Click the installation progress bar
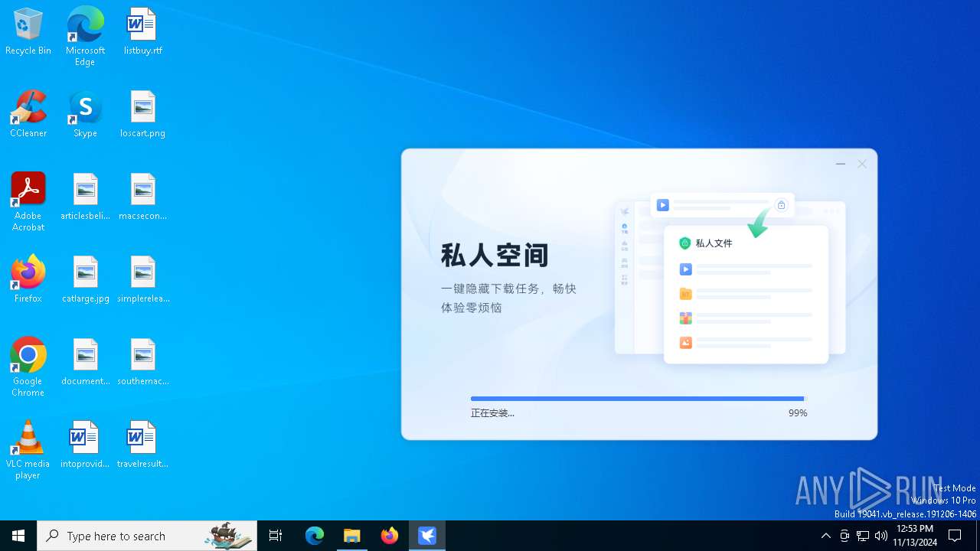980x551 pixels. [x=639, y=399]
